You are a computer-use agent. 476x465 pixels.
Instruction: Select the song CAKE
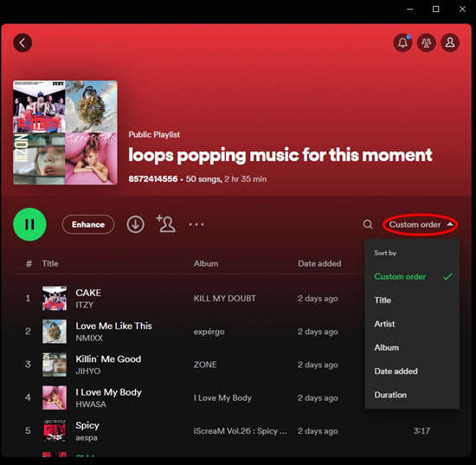88,293
